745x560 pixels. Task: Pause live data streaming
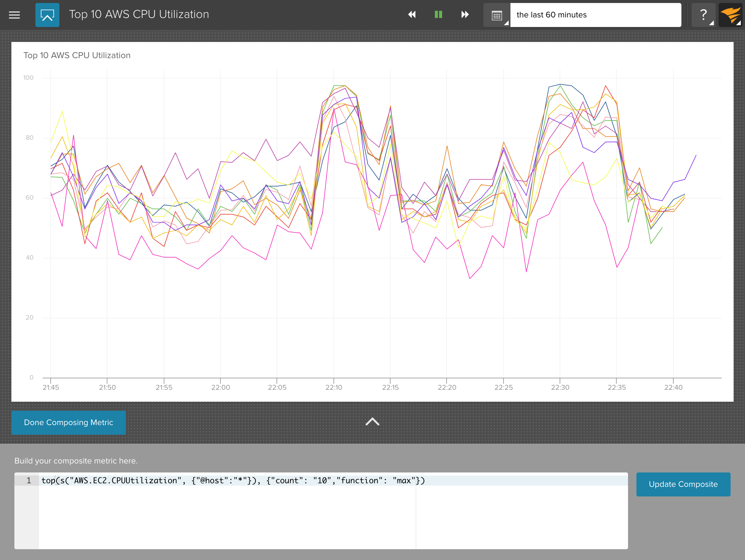(438, 14)
